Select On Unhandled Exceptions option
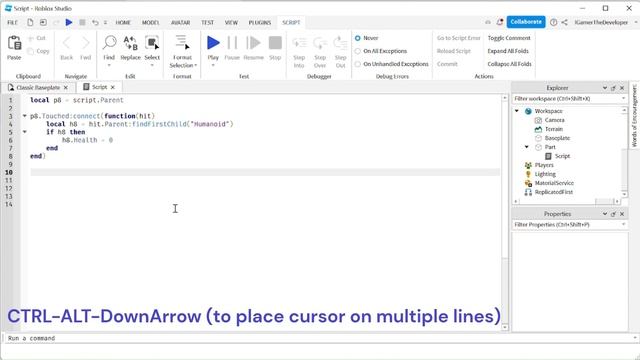Screen dimensions: 640x360 pyautogui.click(x=358, y=64)
